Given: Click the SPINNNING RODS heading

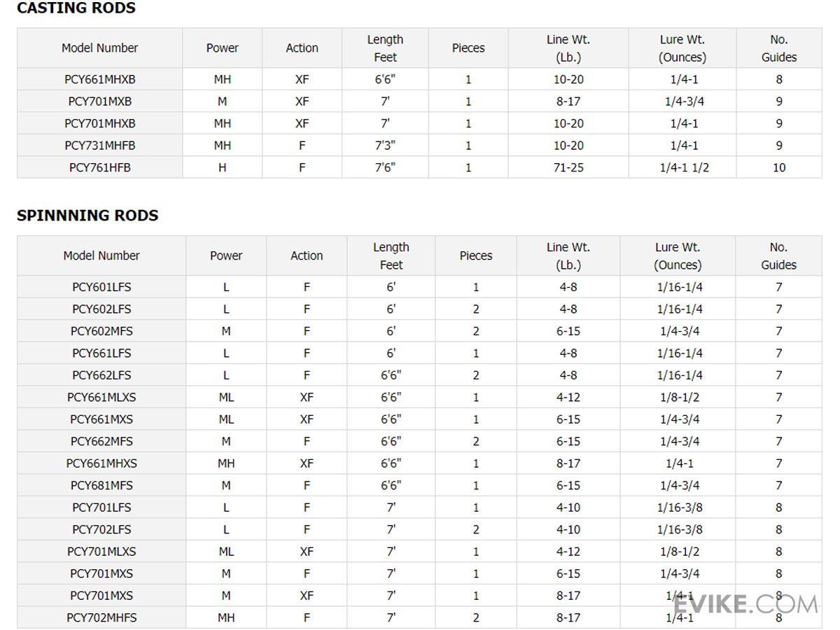Looking at the screenshot, I should [x=87, y=216].
